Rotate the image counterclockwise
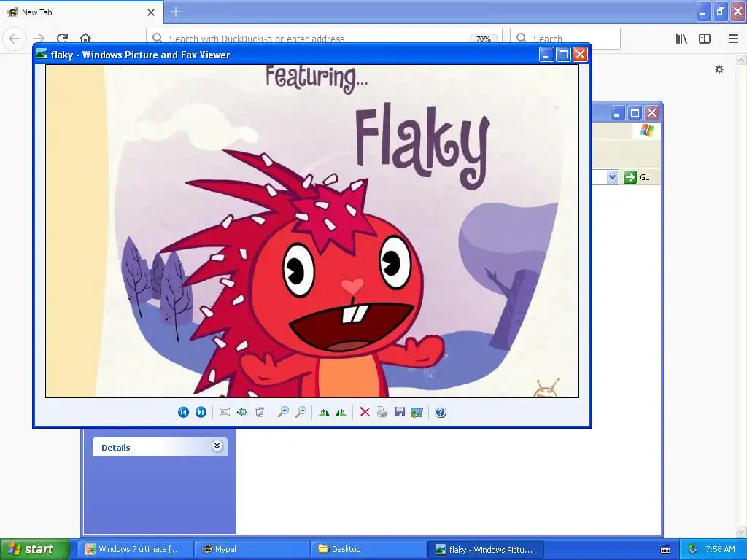747x560 pixels. (341, 413)
